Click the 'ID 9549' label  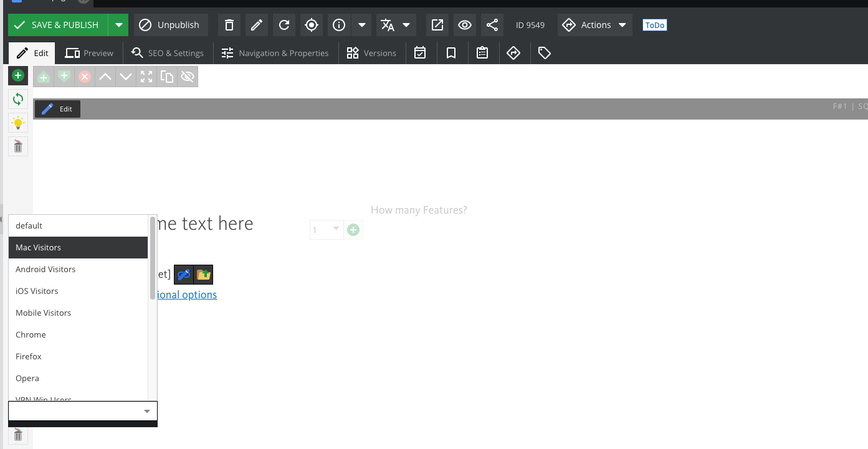coord(530,25)
